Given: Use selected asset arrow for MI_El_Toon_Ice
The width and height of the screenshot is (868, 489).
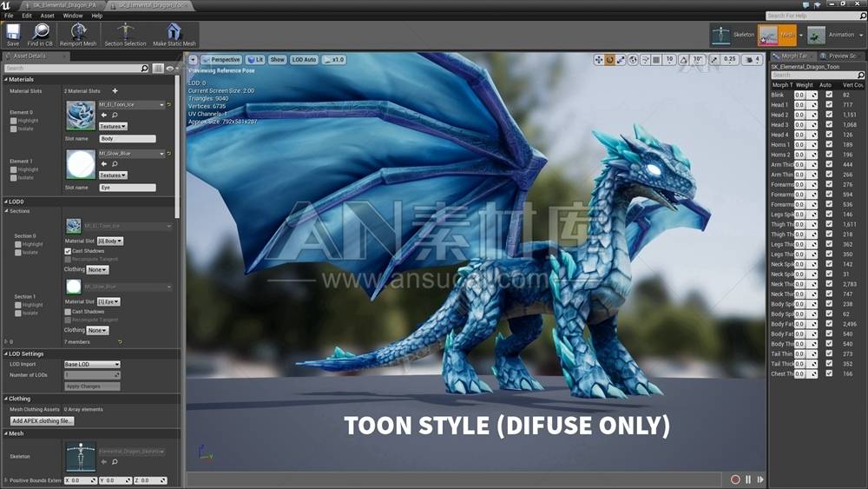Looking at the screenshot, I should 104,116.
